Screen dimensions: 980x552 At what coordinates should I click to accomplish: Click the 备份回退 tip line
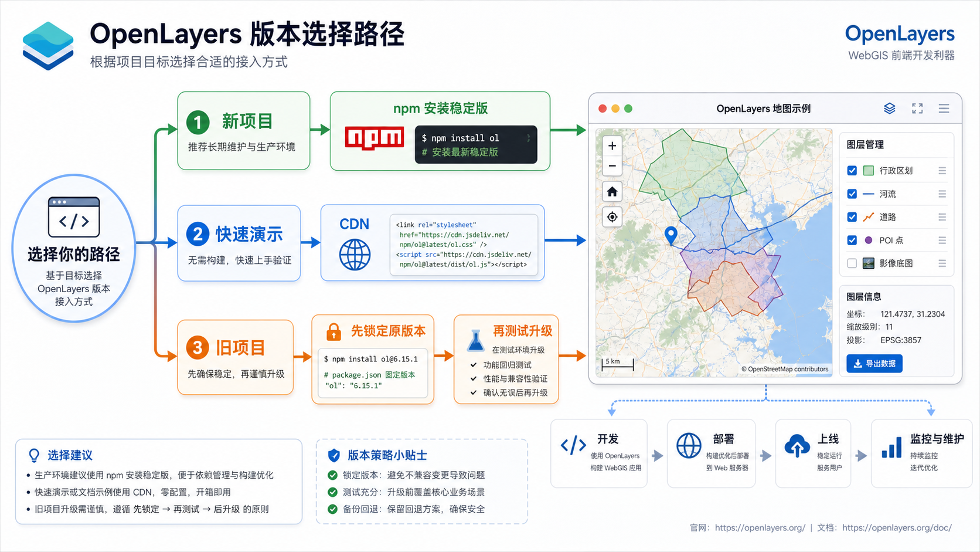click(x=406, y=509)
